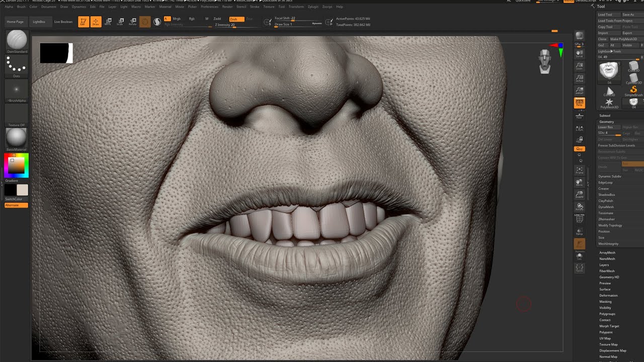644x362 pixels.
Task: Toggle PolyF line fill display
Action: 579,218
